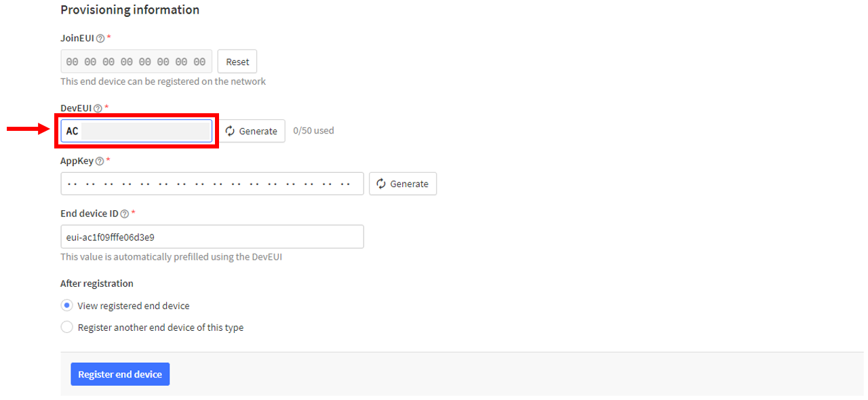Click the '0/50 used' DevEUI counter

pyautogui.click(x=313, y=130)
